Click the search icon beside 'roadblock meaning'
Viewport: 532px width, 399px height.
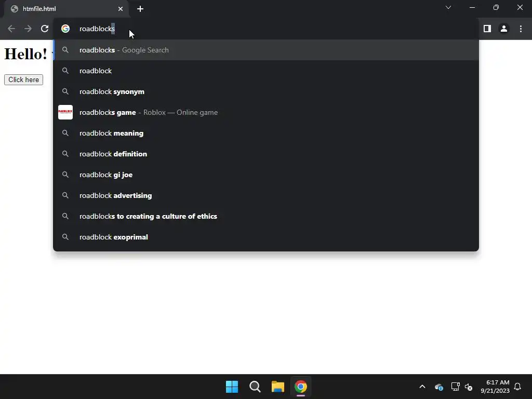[x=65, y=133]
